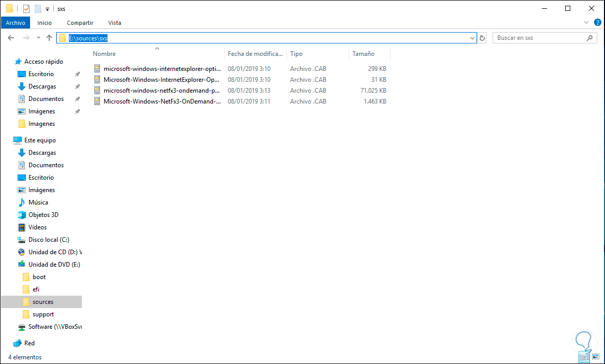
Task: Open pinned Escritorio under Acceso rápido
Action: (x=41, y=74)
